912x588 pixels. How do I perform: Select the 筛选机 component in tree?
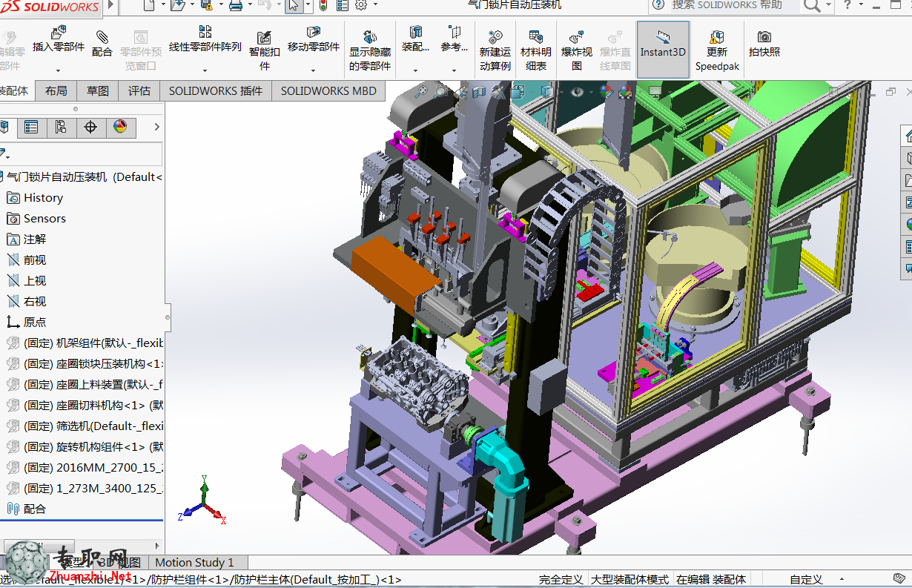(x=85, y=426)
